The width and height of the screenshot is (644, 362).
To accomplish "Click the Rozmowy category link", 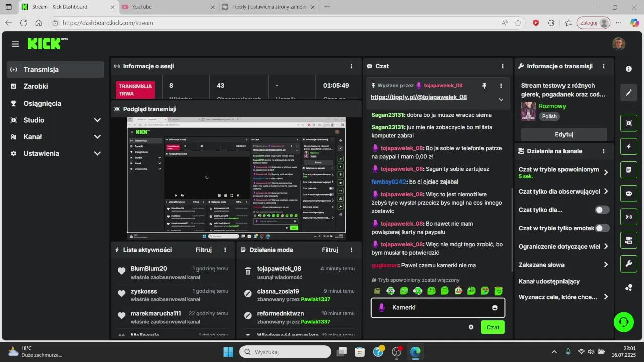I will [552, 106].
